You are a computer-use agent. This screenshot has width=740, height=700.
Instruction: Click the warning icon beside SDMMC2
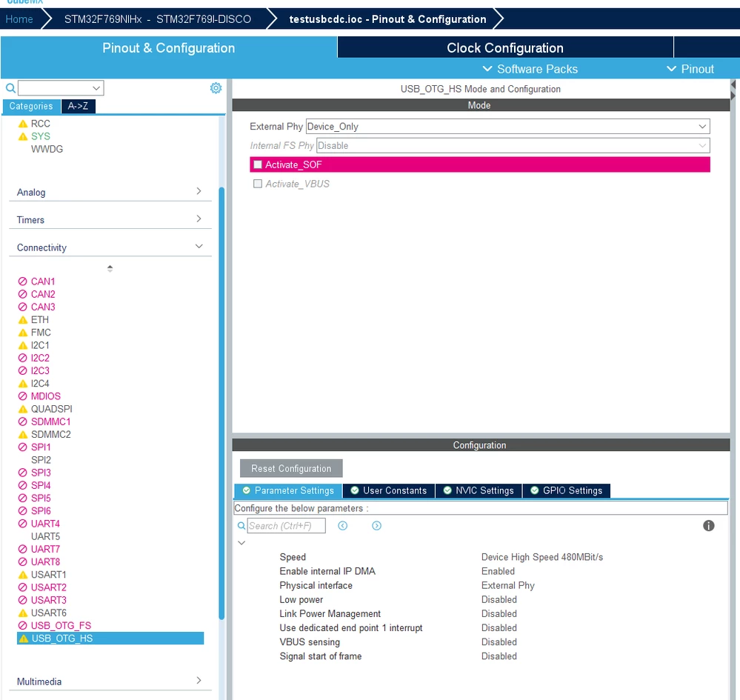23,434
